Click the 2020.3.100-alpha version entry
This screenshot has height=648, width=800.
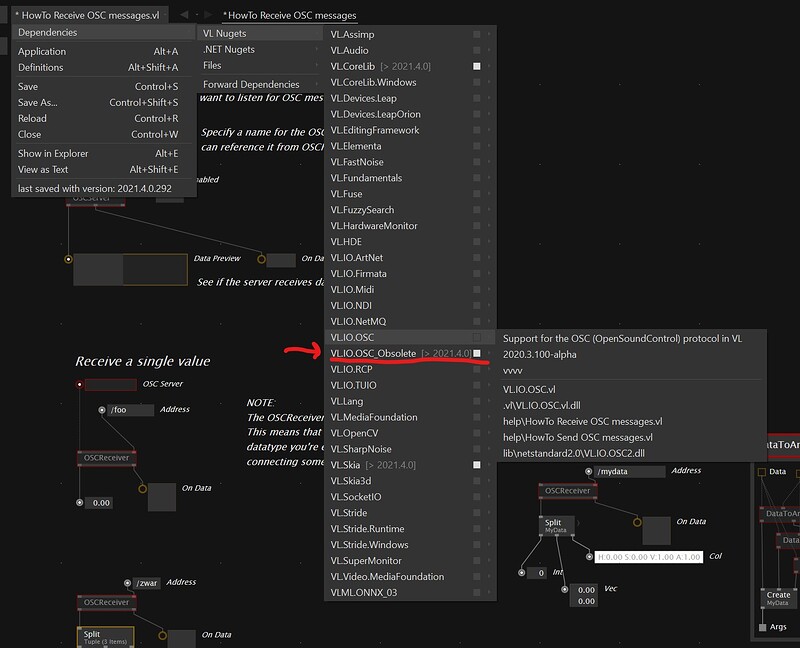tap(632, 354)
